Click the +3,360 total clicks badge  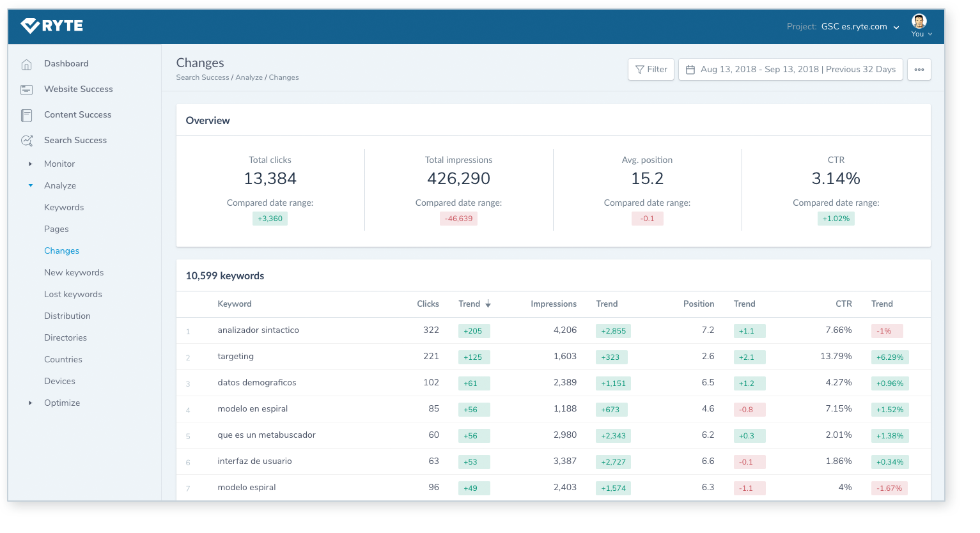click(x=270, y=219)
